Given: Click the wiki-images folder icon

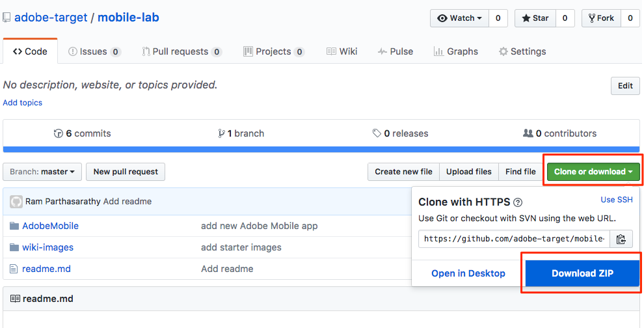Looking at the screenshot, I should point(14,247).
